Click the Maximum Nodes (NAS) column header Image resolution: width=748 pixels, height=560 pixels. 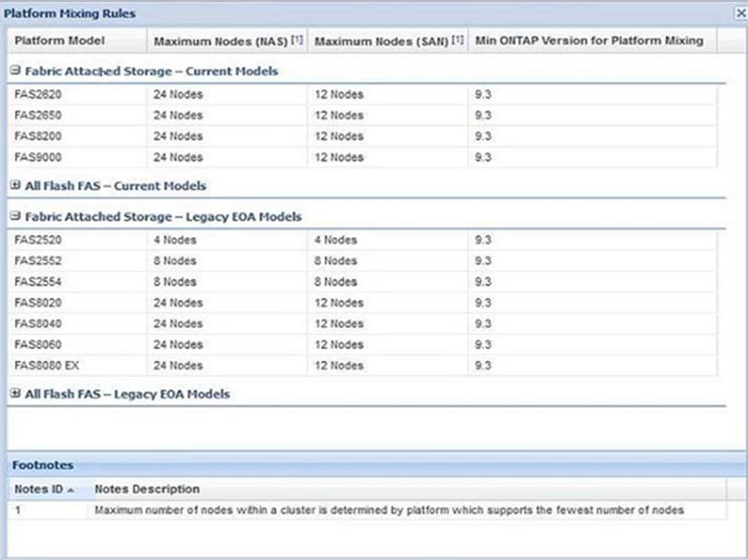tap(221, 41)
